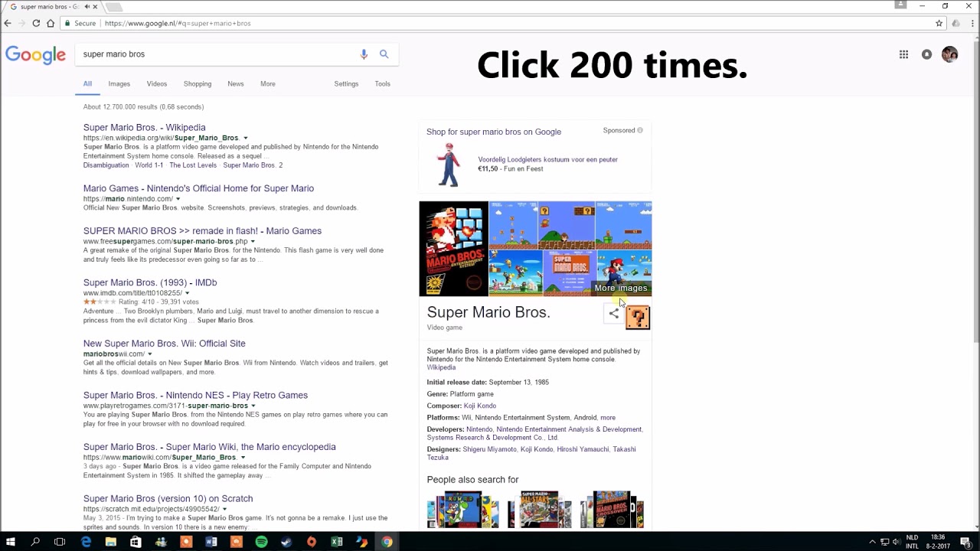Image resolution: width=980 pixels, height=551 pixels.
Task: Open File Explorer from the taskbar
Action: (111, 542)
